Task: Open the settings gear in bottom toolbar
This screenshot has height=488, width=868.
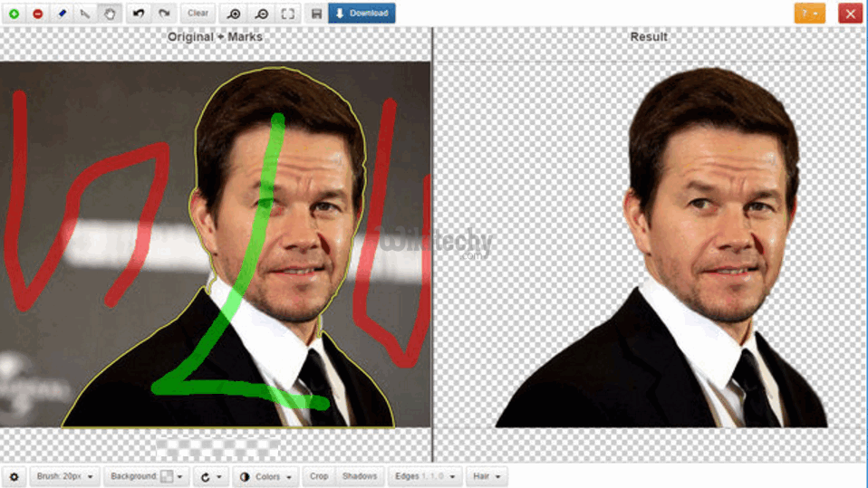Action: pyautogui.click(x=14, y=476)
